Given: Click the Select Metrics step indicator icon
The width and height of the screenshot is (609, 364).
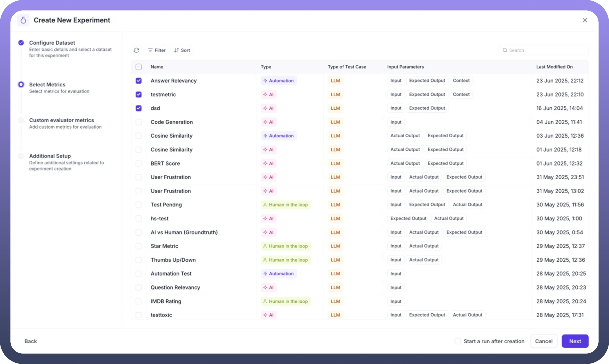Looking at the screenshot, I should [21, 84].
